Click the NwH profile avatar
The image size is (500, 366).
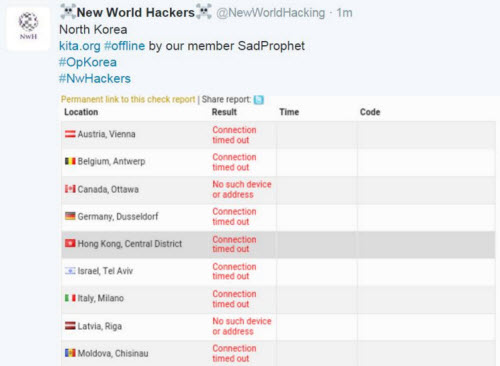coord(28,28)
